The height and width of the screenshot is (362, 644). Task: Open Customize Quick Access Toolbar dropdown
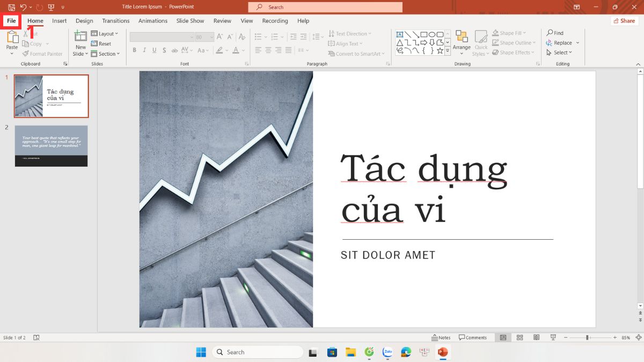coord(63,8)
